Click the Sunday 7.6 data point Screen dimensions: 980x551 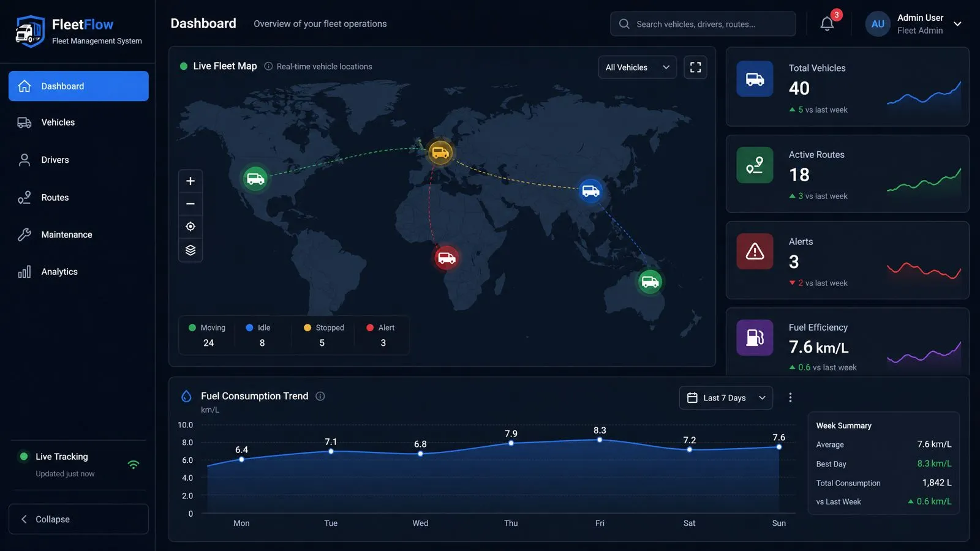point(779,447)
